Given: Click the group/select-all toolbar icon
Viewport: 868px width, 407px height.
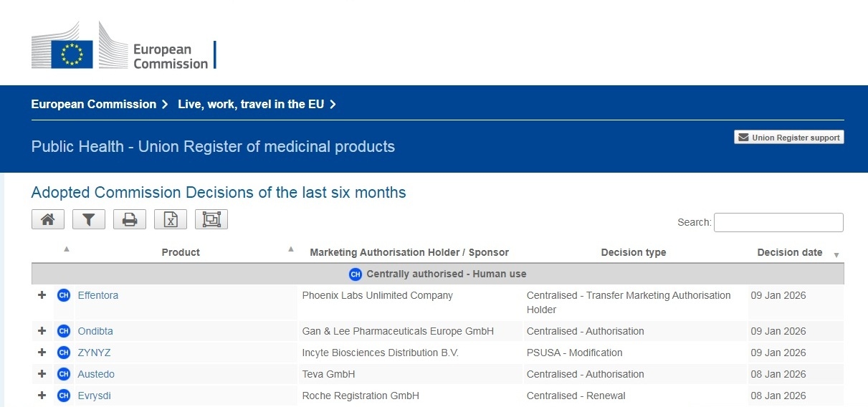Looking at the screenshot, I should pos(211,220).
